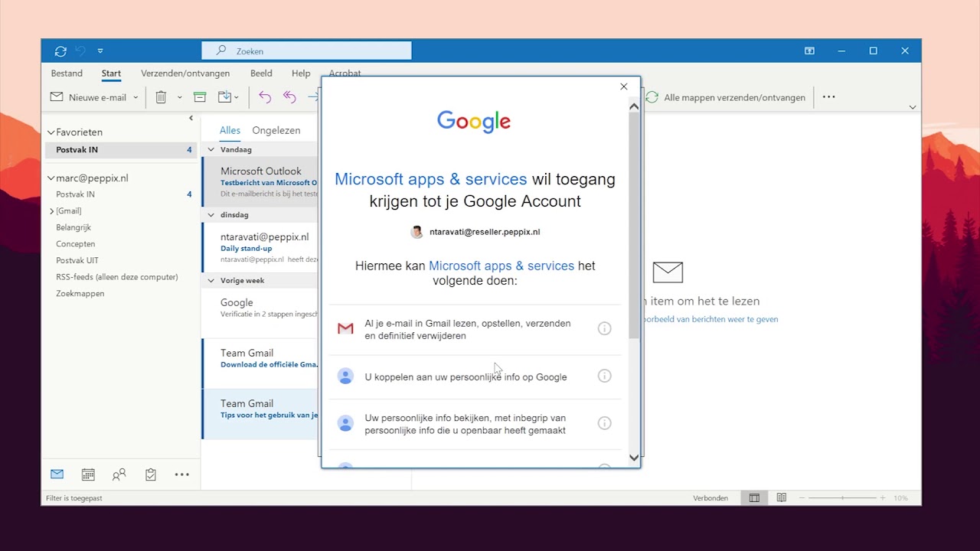The height and width of the screenshot is (551, 980).
Task: Select Postvak IN under marc@peppix.nl
Action: tap(121, 194)
